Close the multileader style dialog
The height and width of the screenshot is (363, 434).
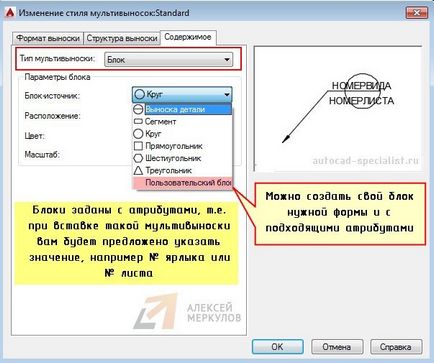(x=417, y=13)
